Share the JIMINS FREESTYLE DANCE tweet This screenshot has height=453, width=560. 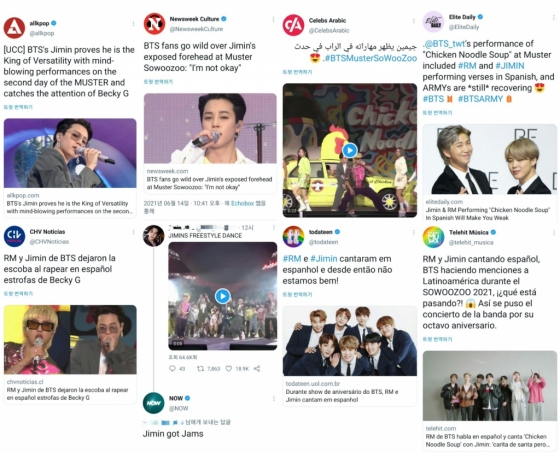(x=257, y=368)
